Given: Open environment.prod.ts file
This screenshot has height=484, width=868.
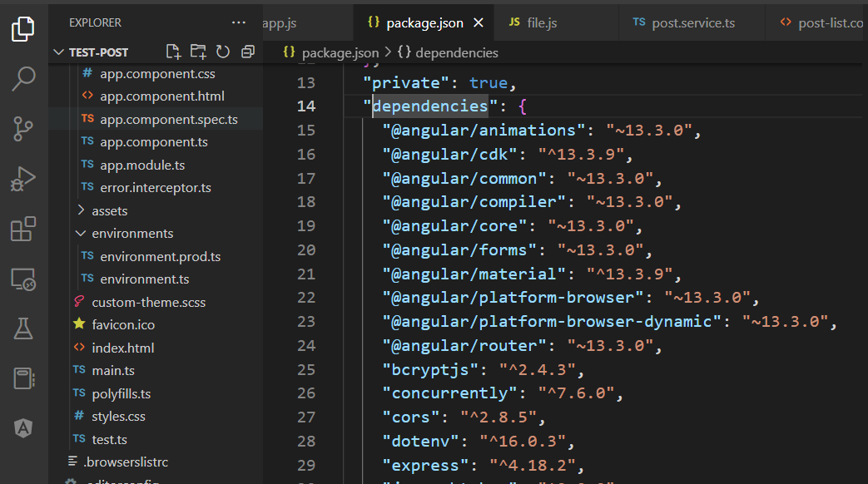Looking at the screenshot, I should pos(160,257).
